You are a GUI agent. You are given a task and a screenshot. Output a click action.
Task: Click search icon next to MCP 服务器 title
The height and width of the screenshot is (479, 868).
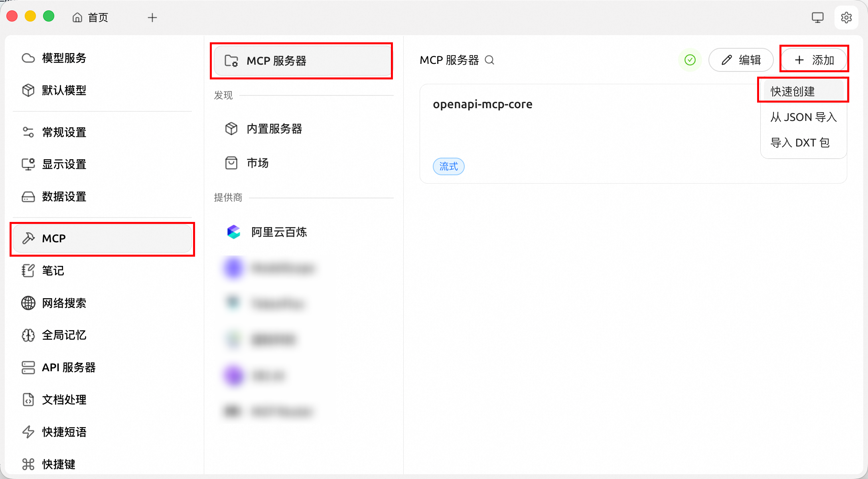click(489, 60)
